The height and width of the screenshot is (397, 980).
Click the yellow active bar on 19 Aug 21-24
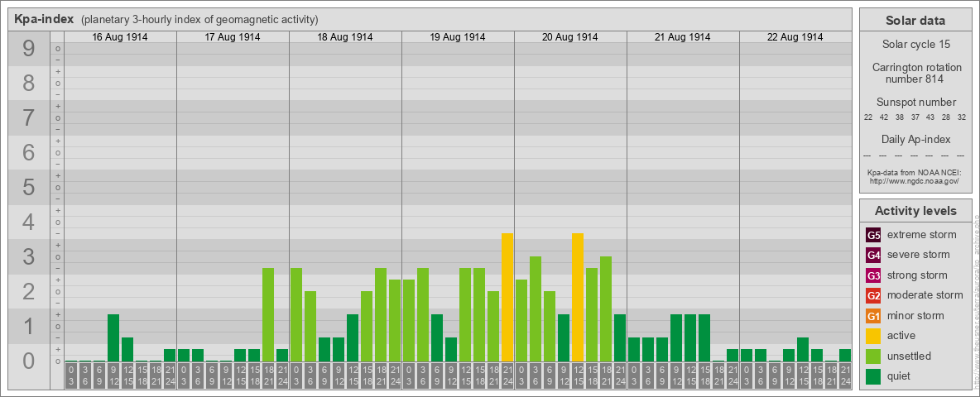pos(507,298)
